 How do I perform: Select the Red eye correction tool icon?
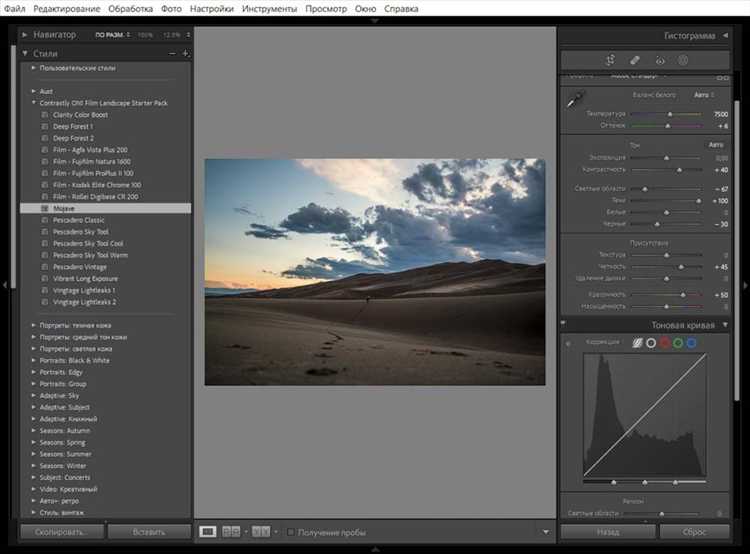(660, 60)
